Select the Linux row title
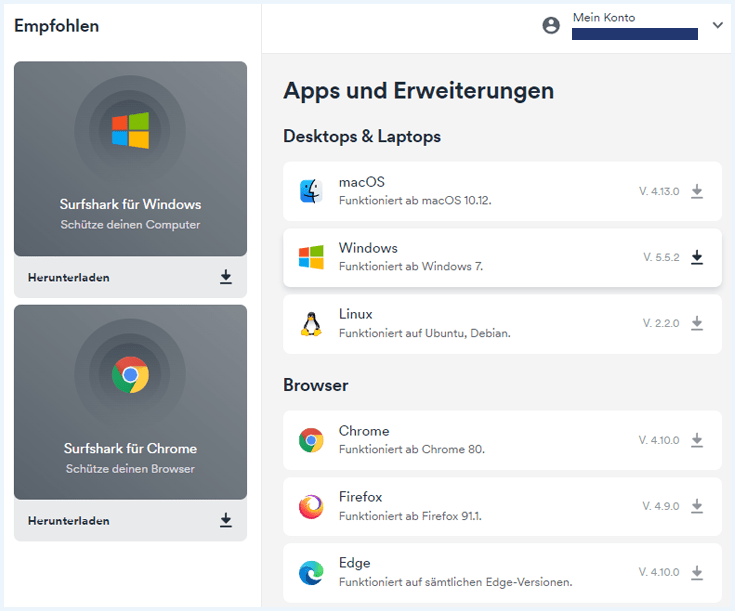 coord(355,314)
